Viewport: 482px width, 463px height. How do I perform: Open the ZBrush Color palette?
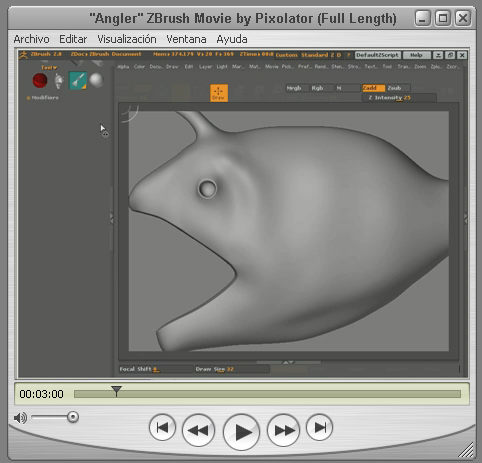pyautogui.click(x=139, y=67)
